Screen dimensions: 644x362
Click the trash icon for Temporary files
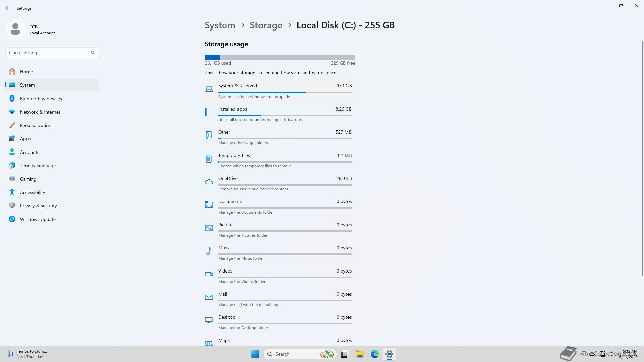pos(209,159)
